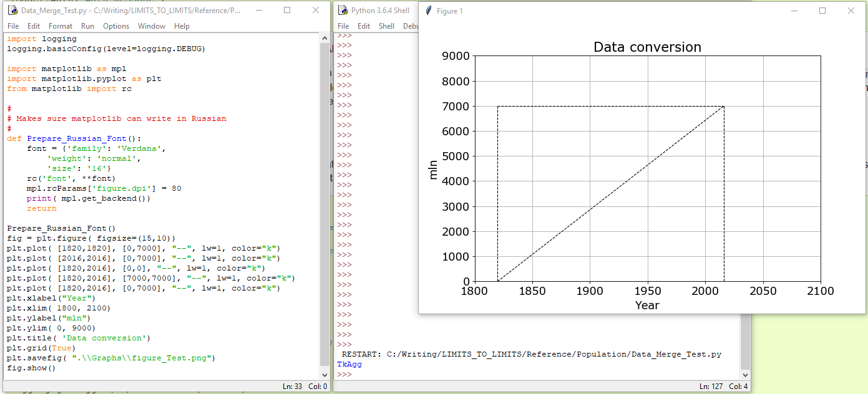Open the Window menu in the editor
This screenshot has width=868, height=394.
click(x=152, y=26)
